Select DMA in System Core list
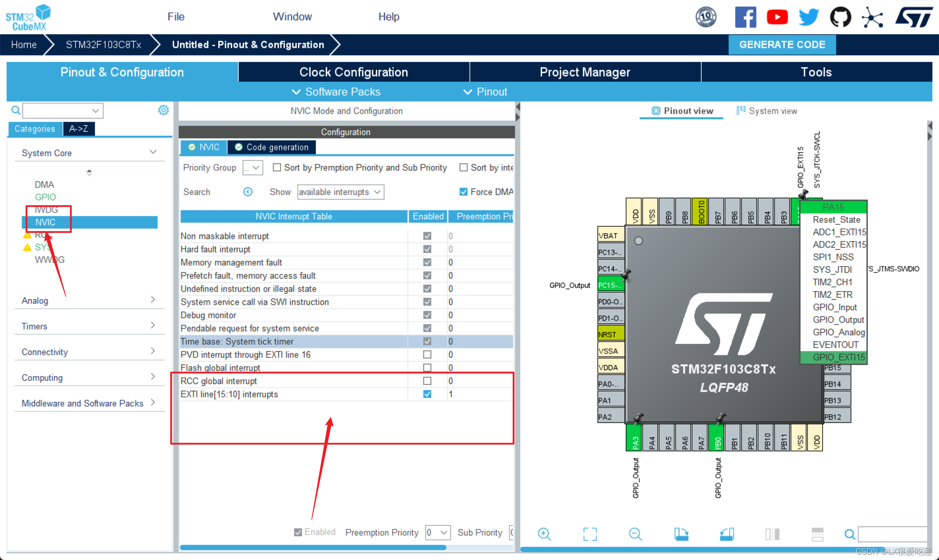The image size is (939, 560). tap(44, 184)
